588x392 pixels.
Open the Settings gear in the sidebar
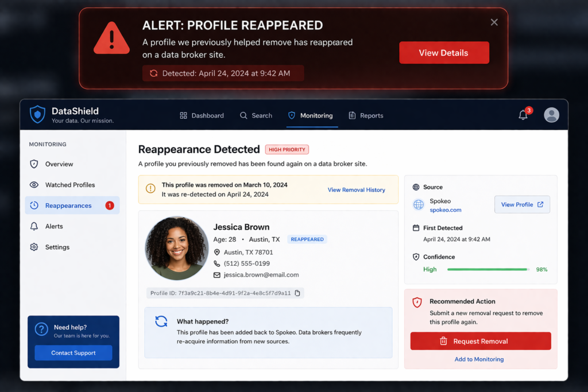pyautogui.click(x=36, y=247)
